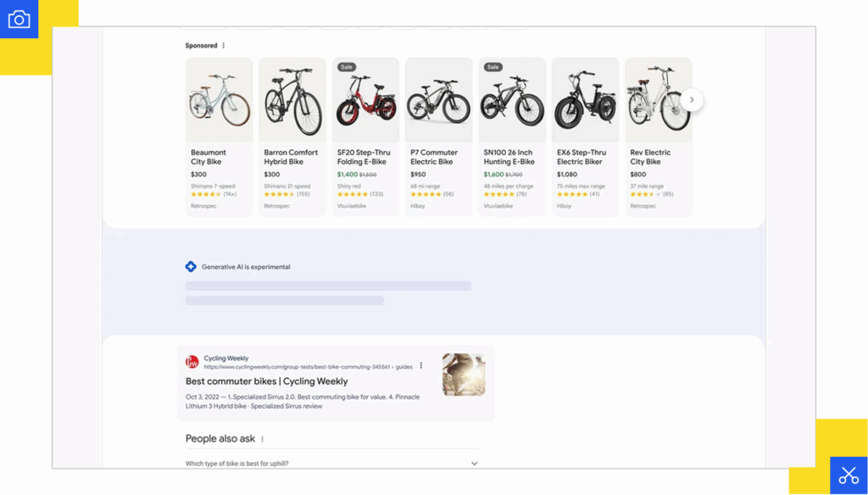The image size is (868, 495).
Task: Click the Cycling Weekly article thumbnail image
Action: click(464, 375)
